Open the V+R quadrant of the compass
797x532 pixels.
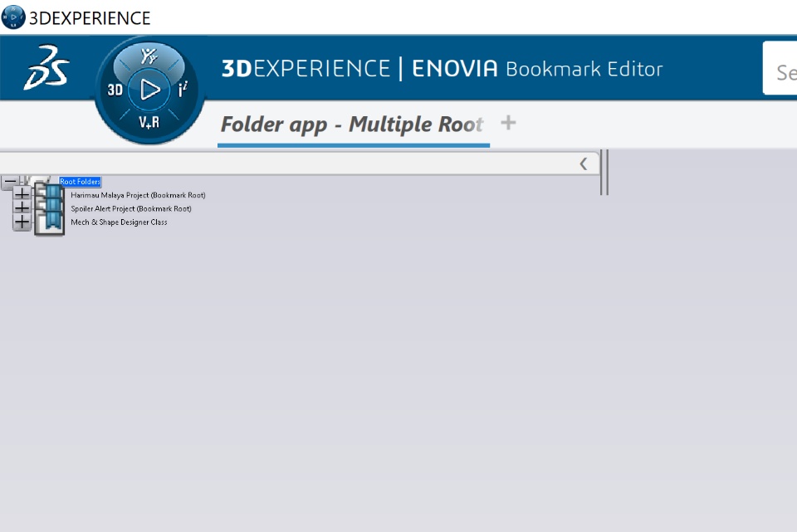coord(149,123)
